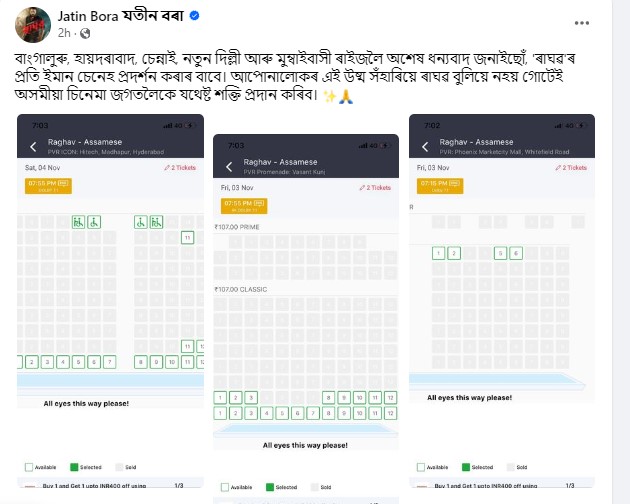Click seat 5 in right screenshot's seat row

pyautogui.click(x=500, y=253)
